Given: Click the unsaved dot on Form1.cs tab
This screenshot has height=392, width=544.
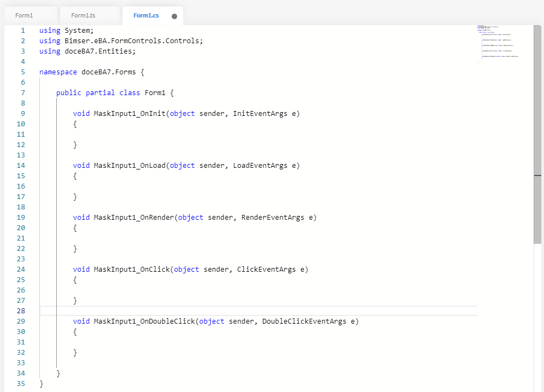Looking at the screenshot, I should coord(174,16).
